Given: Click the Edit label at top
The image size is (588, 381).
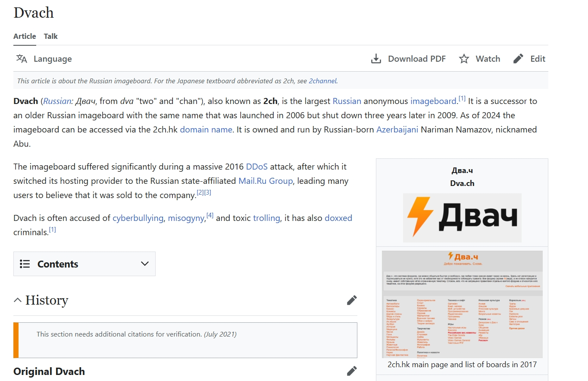Looking at the screenshot, I should pyautogui.click(x=538, y=59).
